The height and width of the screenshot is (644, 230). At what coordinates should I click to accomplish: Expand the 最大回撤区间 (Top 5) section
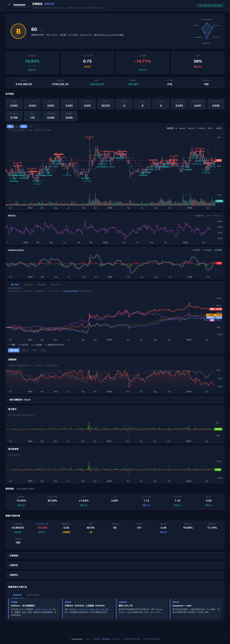[x=115, y=400]
